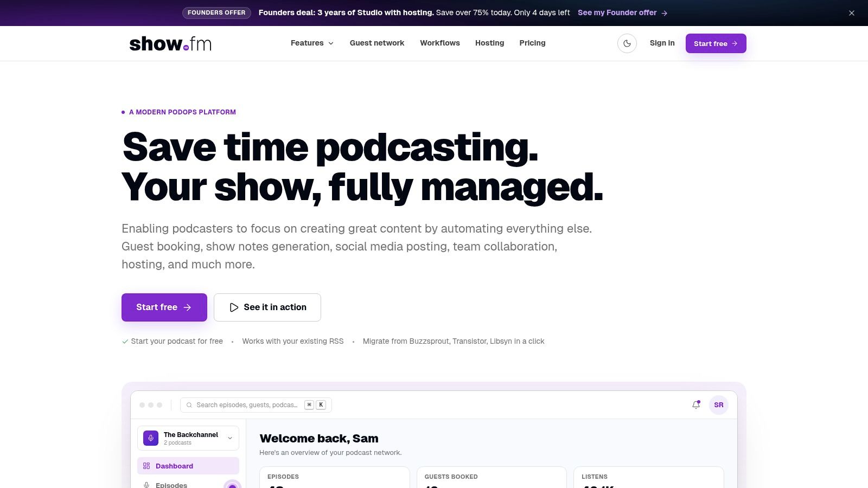Click the LISTENS stat card
Screen dimensions: 868x488
649,477
